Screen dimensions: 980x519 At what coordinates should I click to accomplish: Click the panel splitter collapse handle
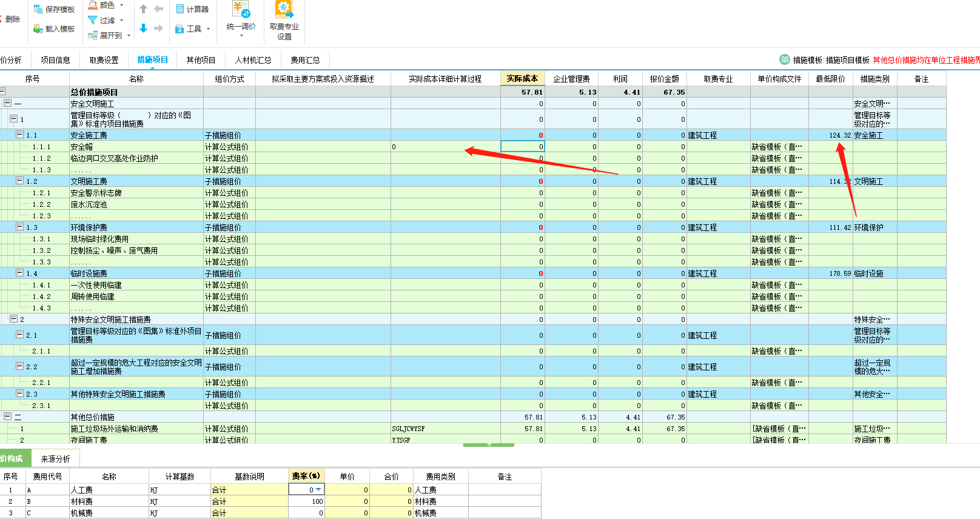click(x=489, y=445)
